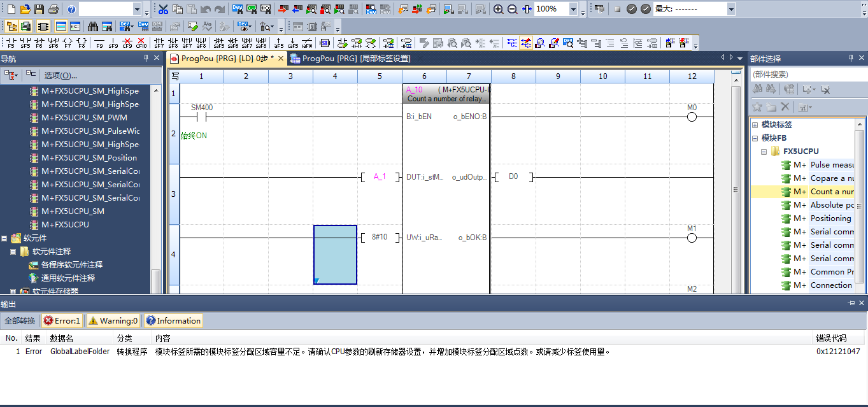The height and width of the screenshot is (407, 868).
Task: Collapse the FX5UCPU folder node
Action: pyautogui.click(x=764, y=152)
